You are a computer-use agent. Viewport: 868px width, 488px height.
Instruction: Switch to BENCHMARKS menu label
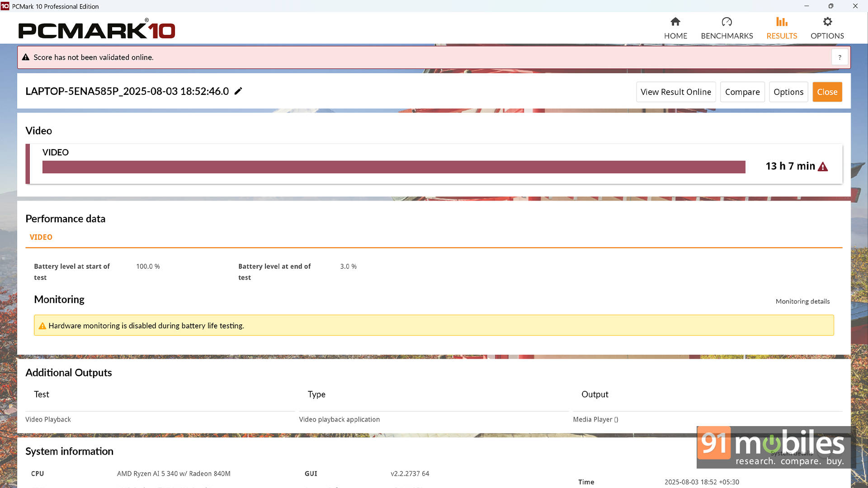tap(726, 36)
